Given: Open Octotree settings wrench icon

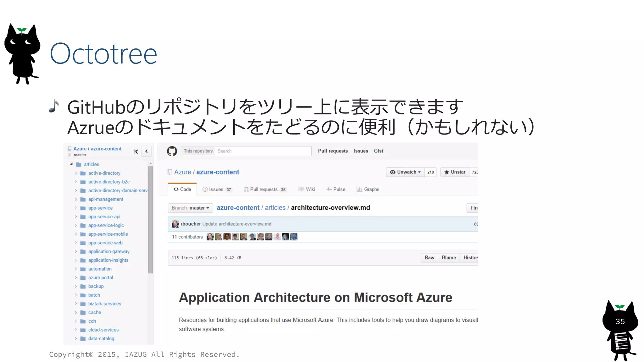Looking at the screenshot, I should coord(136,151).
